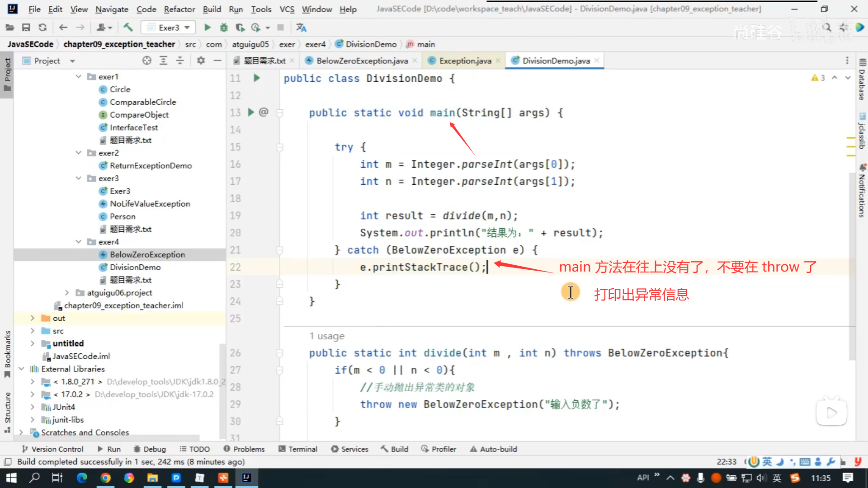This screenshot has height=488, width=868.
Task: Expand the atguigu06.project folder
Action: 67,293
